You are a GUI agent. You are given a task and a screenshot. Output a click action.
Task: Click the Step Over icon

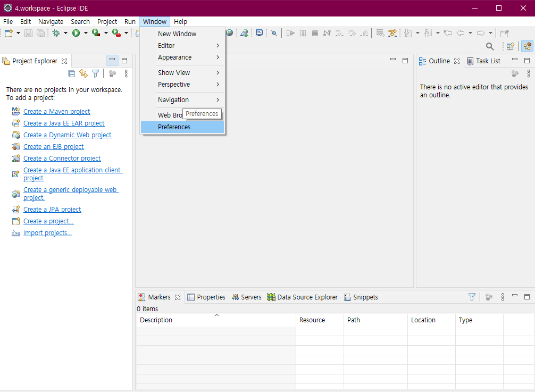click(x=352, y=33)
